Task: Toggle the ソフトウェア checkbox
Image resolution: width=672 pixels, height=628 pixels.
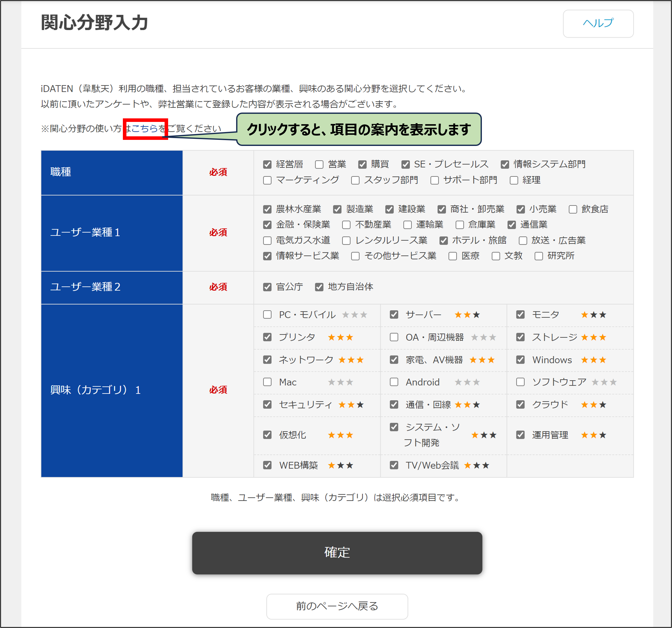Action: [520, 382]
